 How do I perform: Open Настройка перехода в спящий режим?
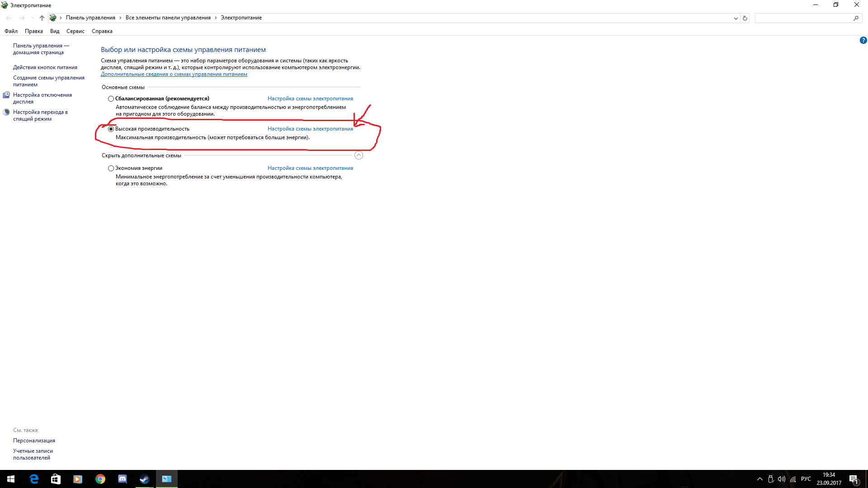click(x=40, y=115)
